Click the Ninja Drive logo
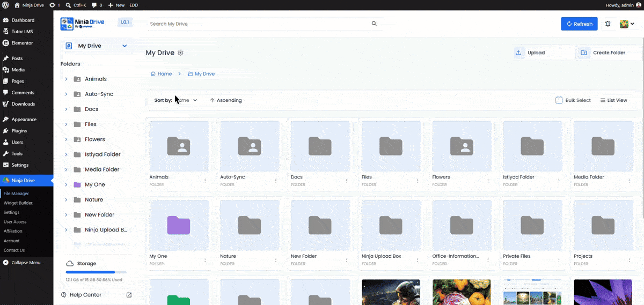 pos(83,24)
